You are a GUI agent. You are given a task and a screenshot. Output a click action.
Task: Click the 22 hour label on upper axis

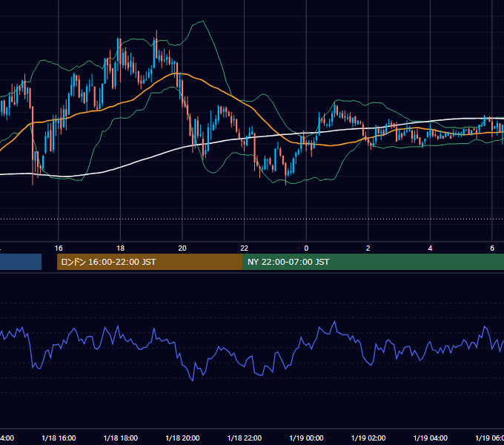coord(245,248)
